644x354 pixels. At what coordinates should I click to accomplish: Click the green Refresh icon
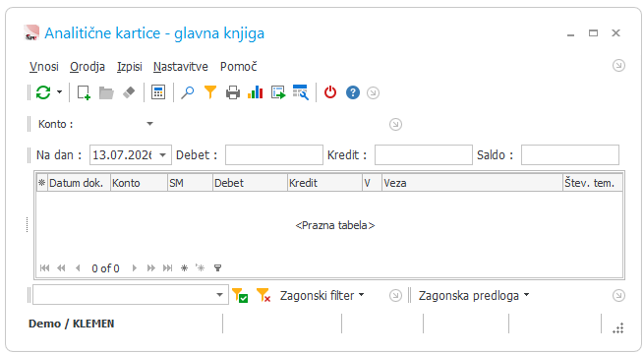[x=43, y=92]
